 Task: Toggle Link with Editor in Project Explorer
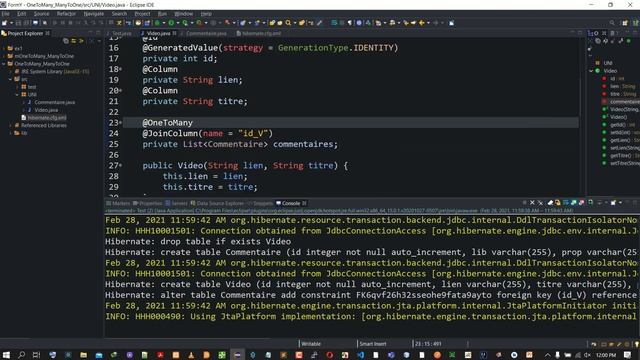click(x=74, y=41)
